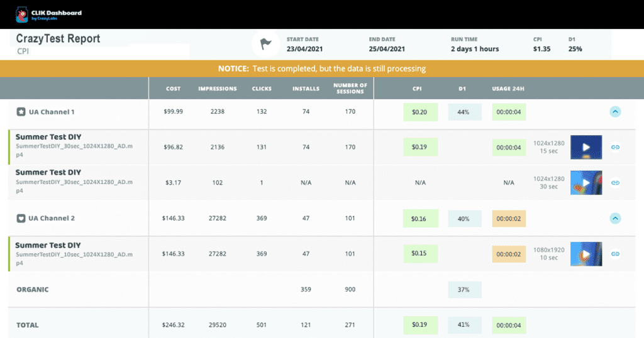Copy link for the 15 sec creative
Screen dimensions: 644x338
point(615,147)
